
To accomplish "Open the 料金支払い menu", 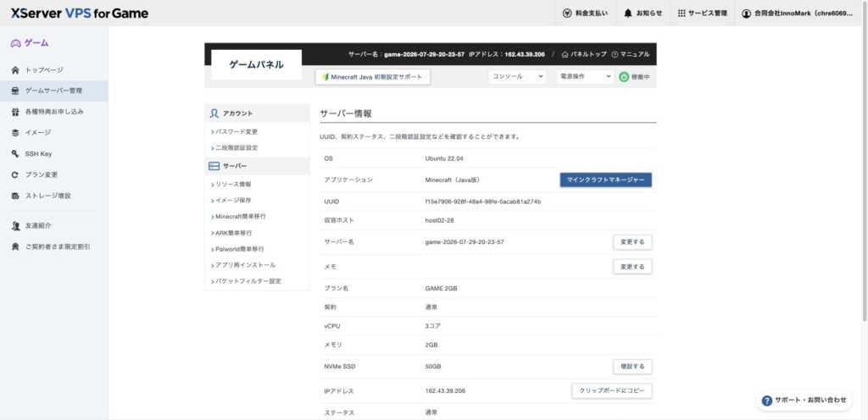I will click(x=585, y=14).
